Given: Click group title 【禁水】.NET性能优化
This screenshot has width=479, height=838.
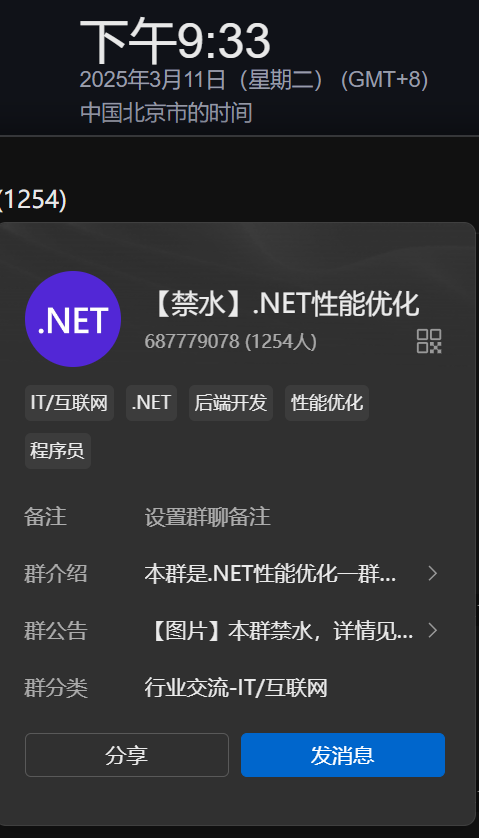Looking at the screenshot, I should click(x=282, y=305).
